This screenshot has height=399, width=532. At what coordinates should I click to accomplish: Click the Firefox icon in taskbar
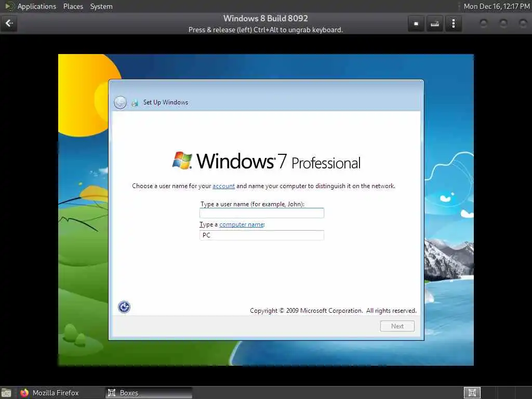pos(24,393)
